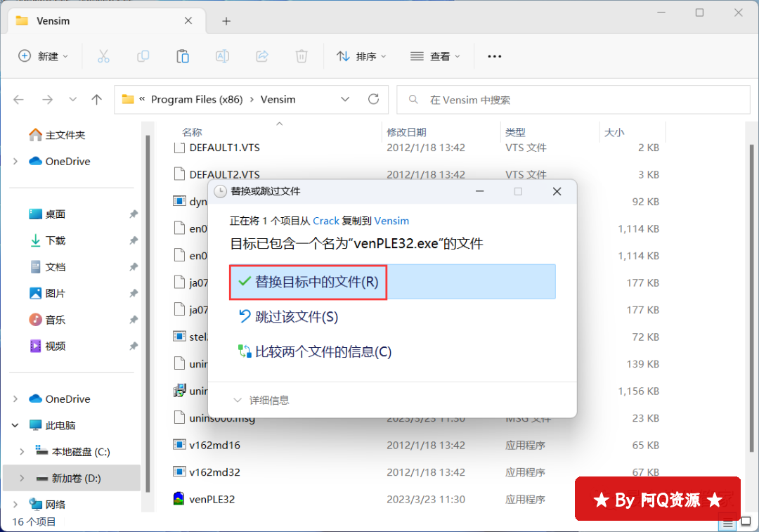Add a new tab next to Vensim

[x=226, y=21]
